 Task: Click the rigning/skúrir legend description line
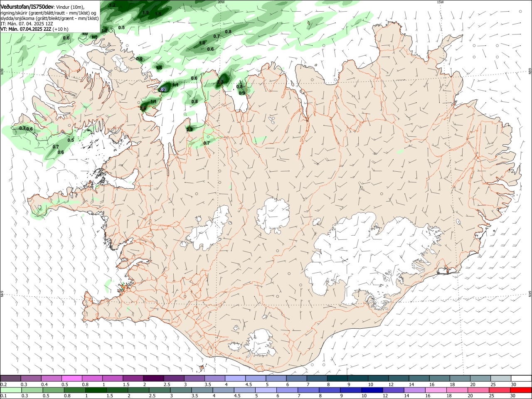pyautogui.click(x=49, y=13)
